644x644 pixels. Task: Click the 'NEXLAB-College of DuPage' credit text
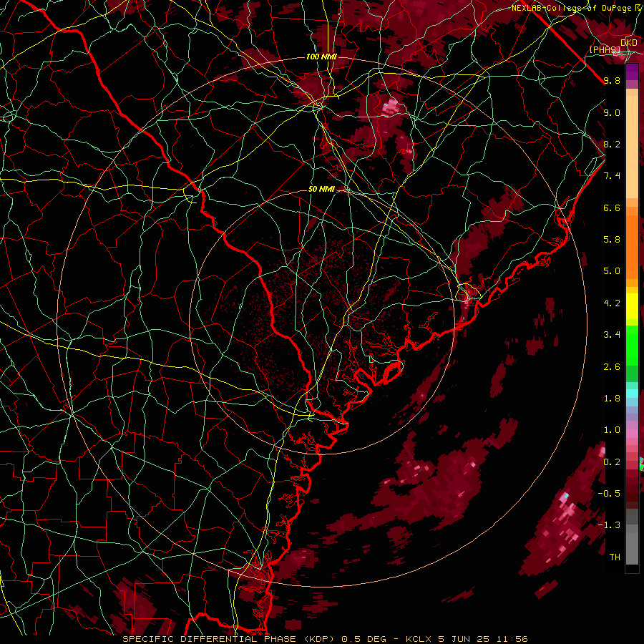pos(572,8)
